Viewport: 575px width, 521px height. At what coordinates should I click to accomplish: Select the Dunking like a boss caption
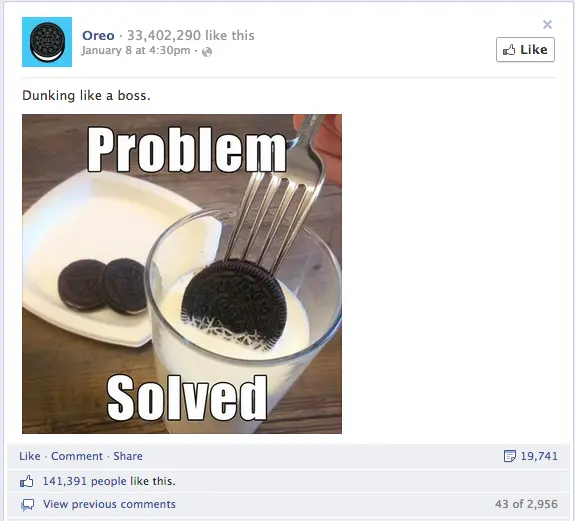tap(86, 96)
